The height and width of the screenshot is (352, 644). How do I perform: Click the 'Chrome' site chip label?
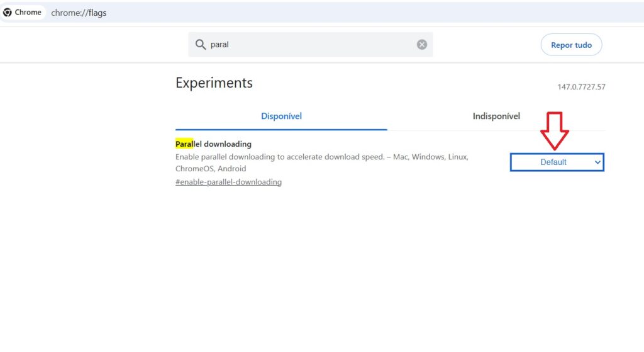tap(28, 13)
